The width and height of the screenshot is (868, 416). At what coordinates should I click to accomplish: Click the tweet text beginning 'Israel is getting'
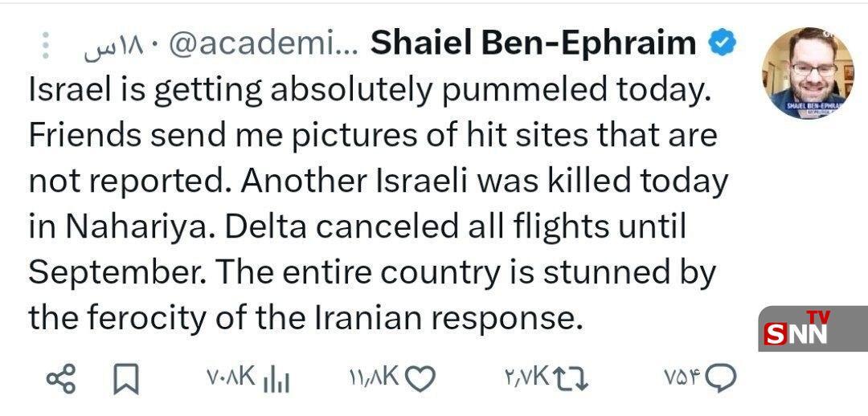pyautogui.click(x=370, y=89)
